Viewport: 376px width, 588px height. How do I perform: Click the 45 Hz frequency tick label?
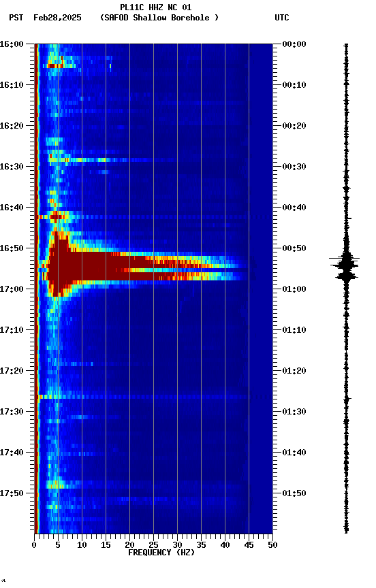pos(249,545)
